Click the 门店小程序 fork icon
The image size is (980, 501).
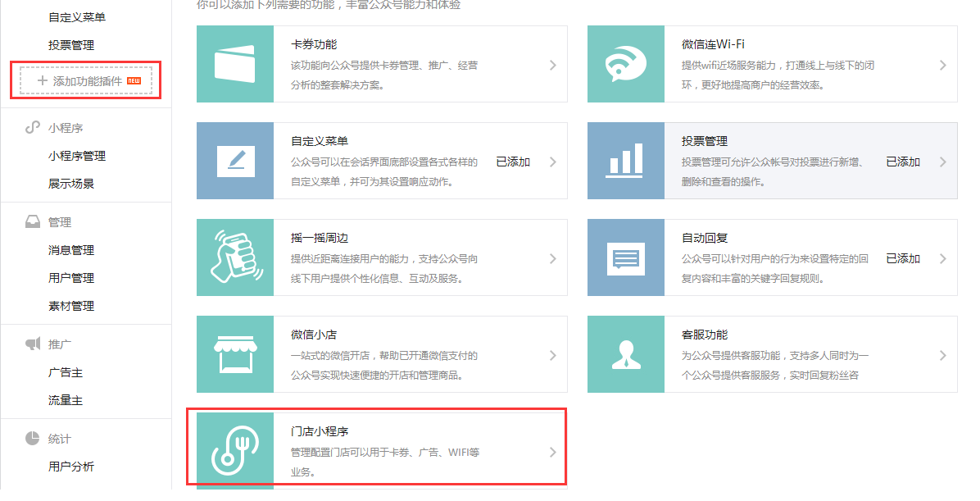tap(235, 451)
